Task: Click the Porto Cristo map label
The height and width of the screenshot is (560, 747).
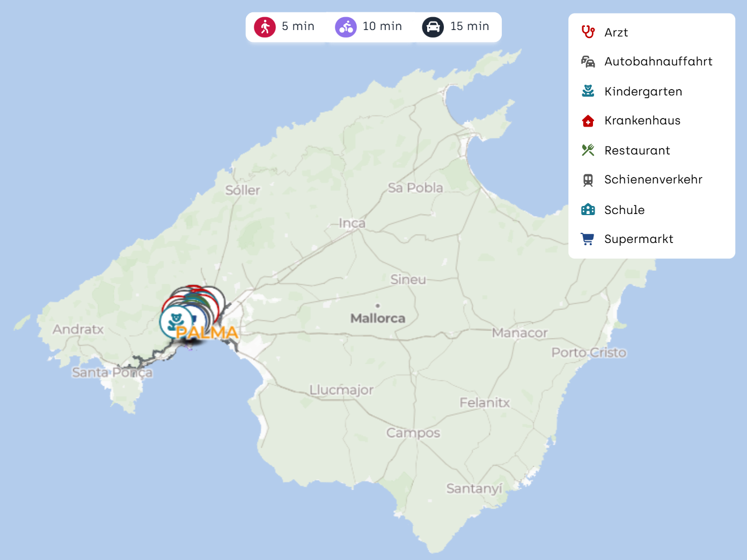Action: tap(589, 353)
